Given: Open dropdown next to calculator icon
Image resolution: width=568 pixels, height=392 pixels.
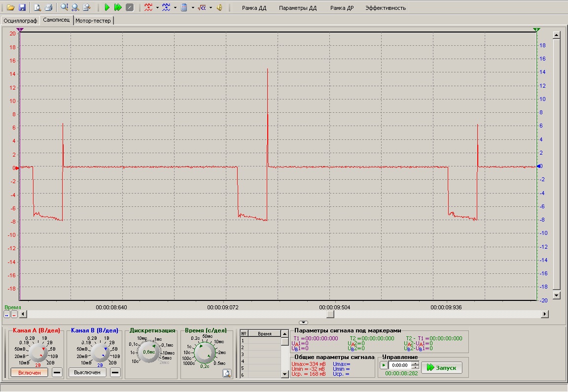Looking at the screenshot, I should [193, 7].
